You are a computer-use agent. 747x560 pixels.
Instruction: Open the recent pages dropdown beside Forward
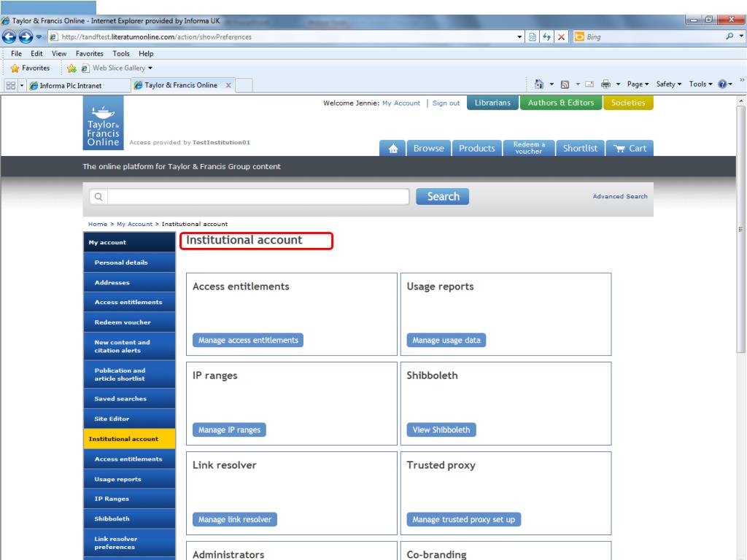point(39,36)
